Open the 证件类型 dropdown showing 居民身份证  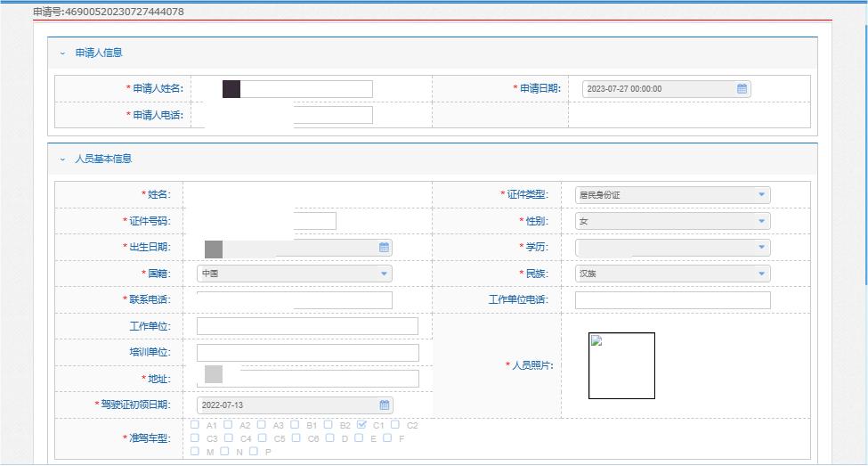click(672, 195)
